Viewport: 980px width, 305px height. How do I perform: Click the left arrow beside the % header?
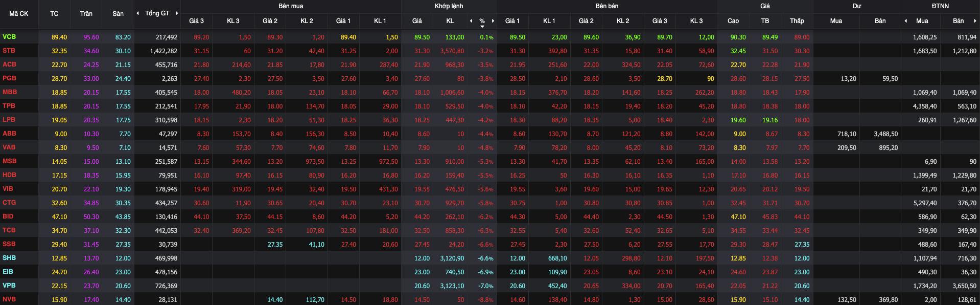point(471,21)
